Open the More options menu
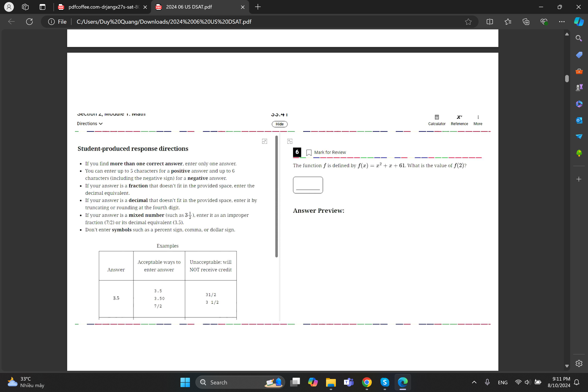The height and width of the screenshot is (392, 588). 478,120
